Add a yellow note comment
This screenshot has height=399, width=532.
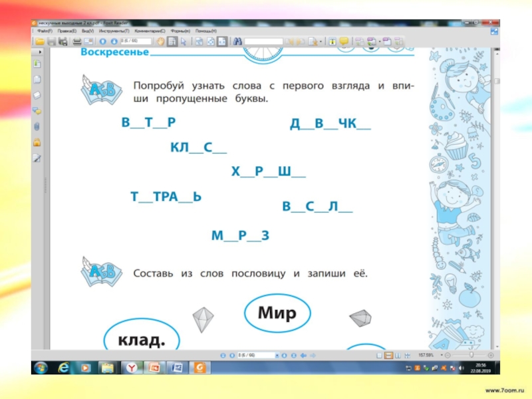(344, 42)
